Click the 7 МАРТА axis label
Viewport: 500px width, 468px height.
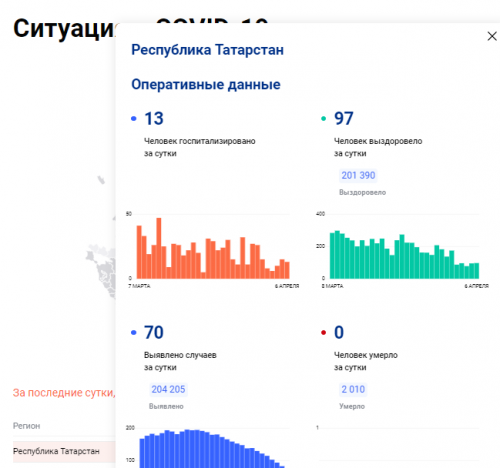(x=139, y=286)
